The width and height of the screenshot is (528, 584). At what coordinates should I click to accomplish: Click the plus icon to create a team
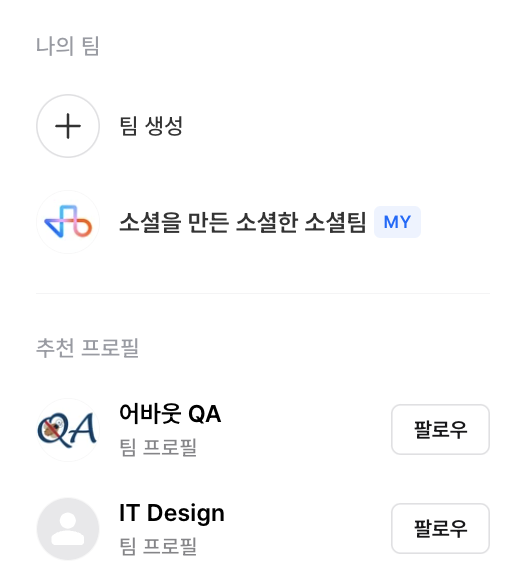pos(68,126)
